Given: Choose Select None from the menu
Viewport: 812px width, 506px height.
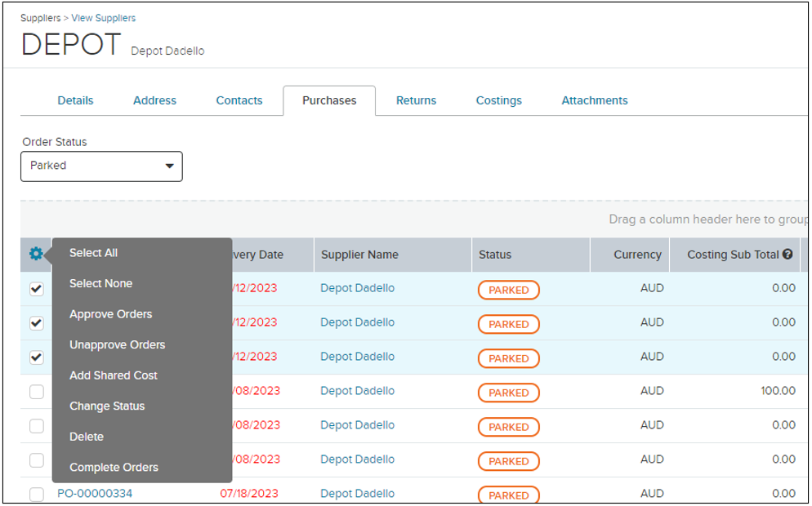Looking at the screenshot, I should tap(101, 283).
